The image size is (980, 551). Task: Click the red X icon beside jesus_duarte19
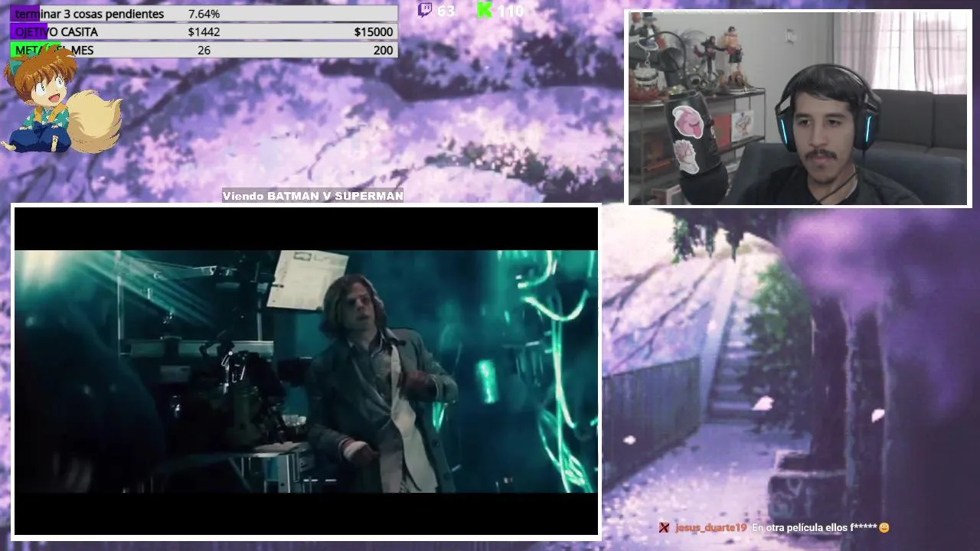pyautogui.click(x=665, y=527)
